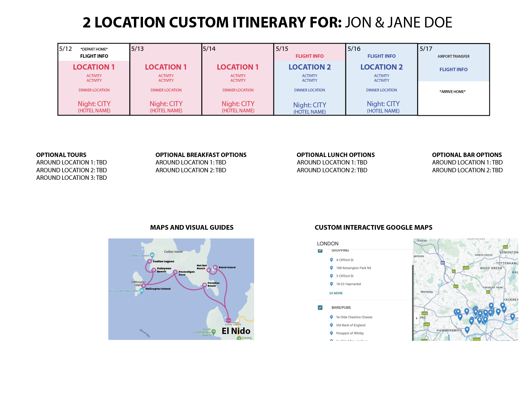Screen dimensions: 532x407
Task: Click the Seven Commandos Beach green pin
Action: 214,332
